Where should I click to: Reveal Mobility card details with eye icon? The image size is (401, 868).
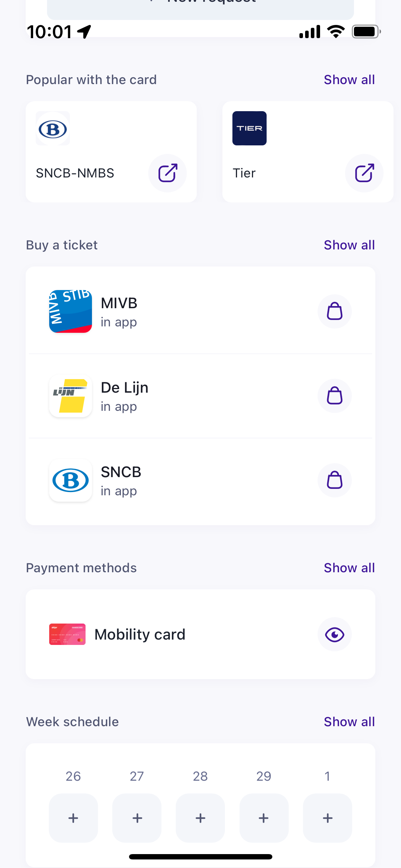coord(334,635)
